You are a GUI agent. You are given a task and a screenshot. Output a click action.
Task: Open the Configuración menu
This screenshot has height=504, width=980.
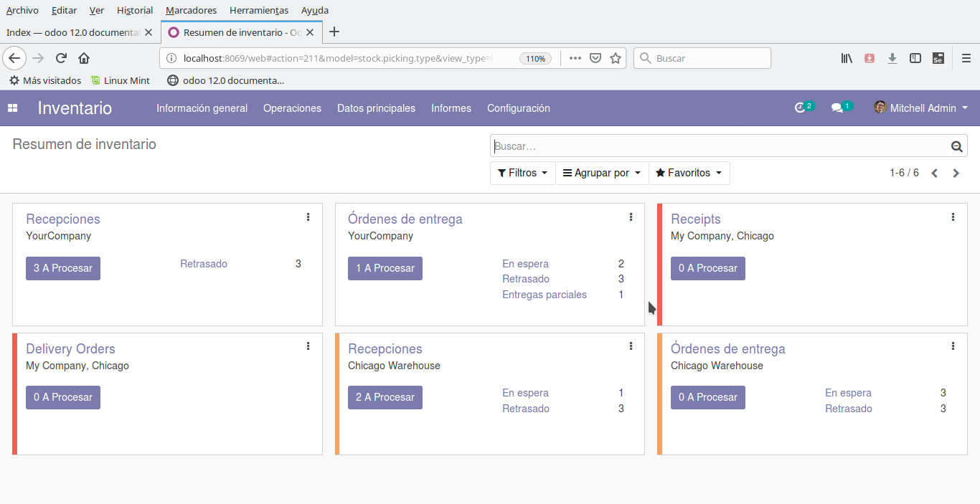tap(518, 108)
